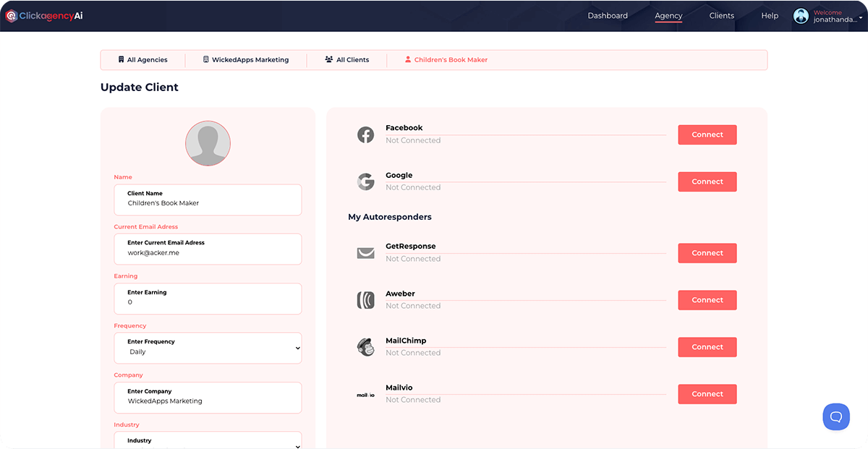Click the Mailvio icon
Image resolution: width=868 pixels, height=449 pixels.
click(366, 394)
